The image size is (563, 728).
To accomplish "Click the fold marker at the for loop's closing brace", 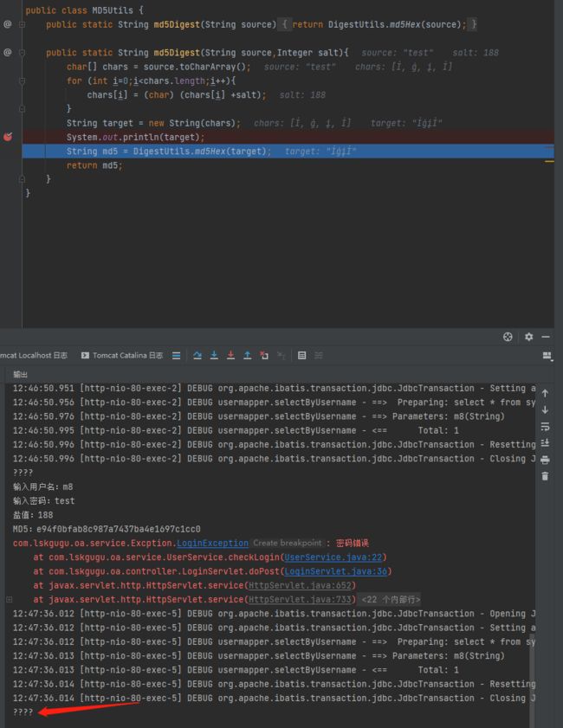I will tap(22, 109).
